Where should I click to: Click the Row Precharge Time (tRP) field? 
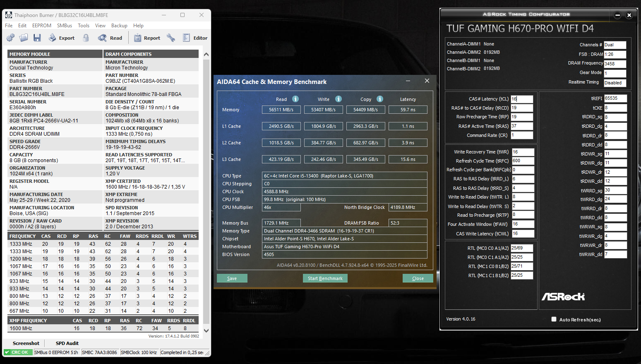pos(522,117)
